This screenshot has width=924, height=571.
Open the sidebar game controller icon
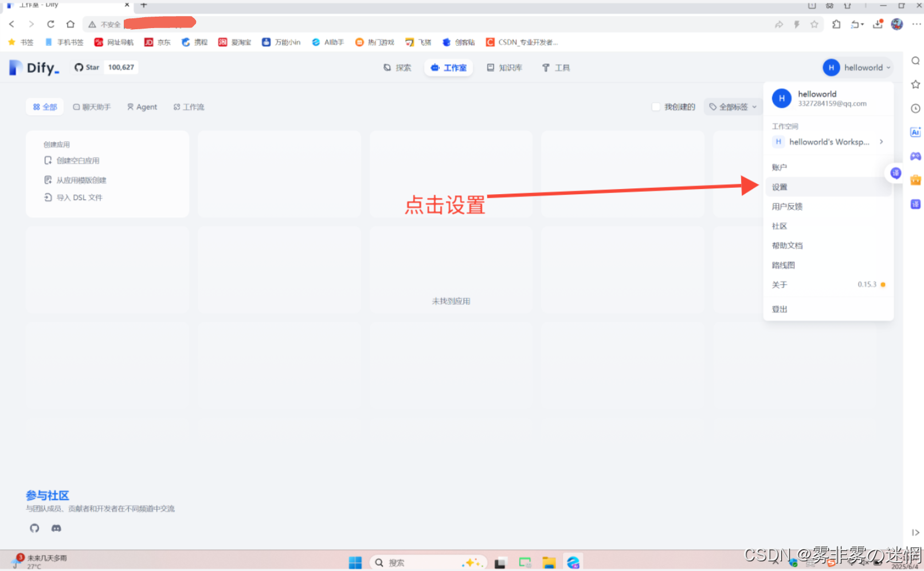tap(915, 156)
